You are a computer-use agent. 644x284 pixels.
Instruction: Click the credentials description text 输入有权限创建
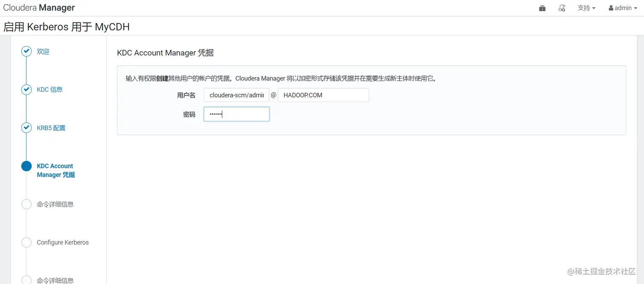(281, 78)
